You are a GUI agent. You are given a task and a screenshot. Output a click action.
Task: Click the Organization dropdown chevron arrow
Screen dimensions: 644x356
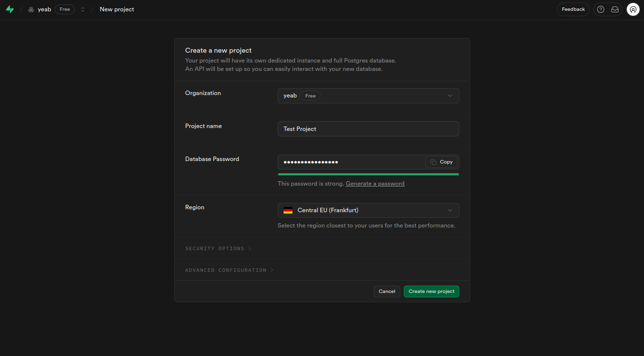(x=450, y=96)
